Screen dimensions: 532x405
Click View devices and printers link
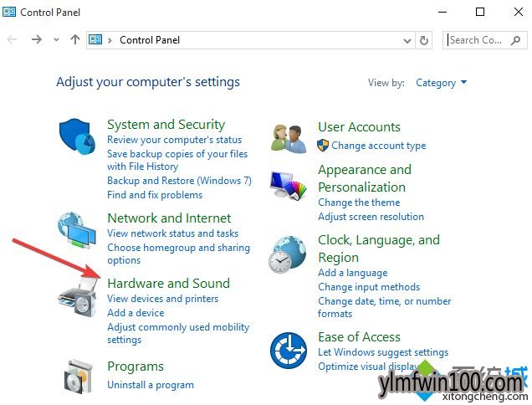(x=162, y=299)
